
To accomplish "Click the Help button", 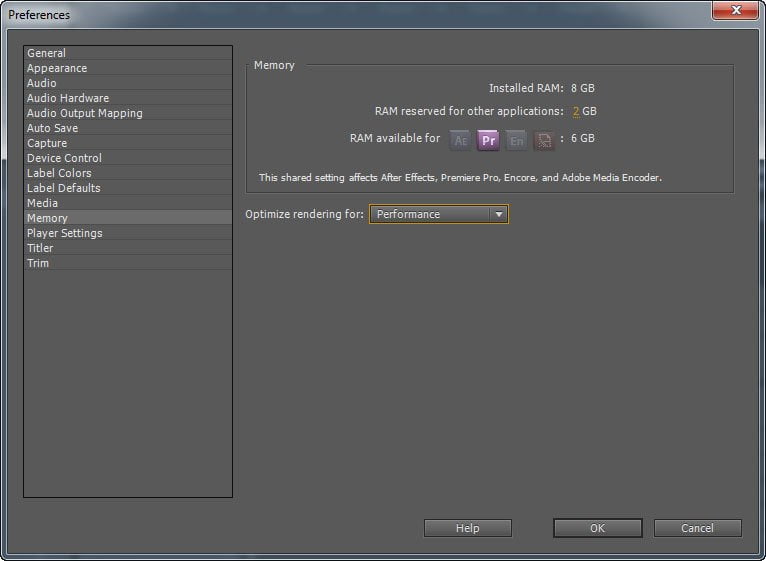I will coord(468,528).
